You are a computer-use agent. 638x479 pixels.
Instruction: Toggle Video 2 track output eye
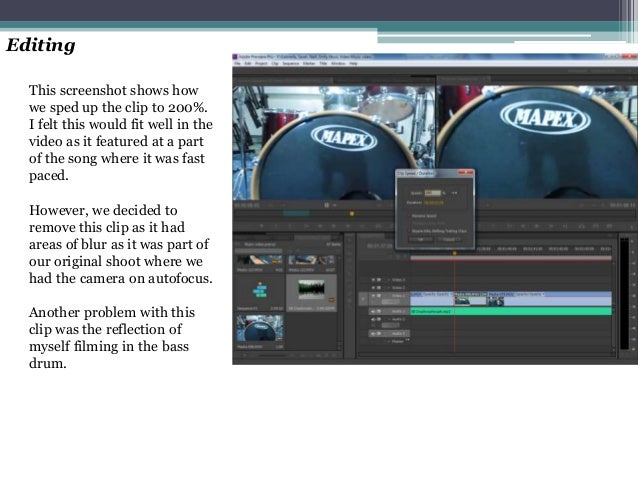(x=373, y=288)
